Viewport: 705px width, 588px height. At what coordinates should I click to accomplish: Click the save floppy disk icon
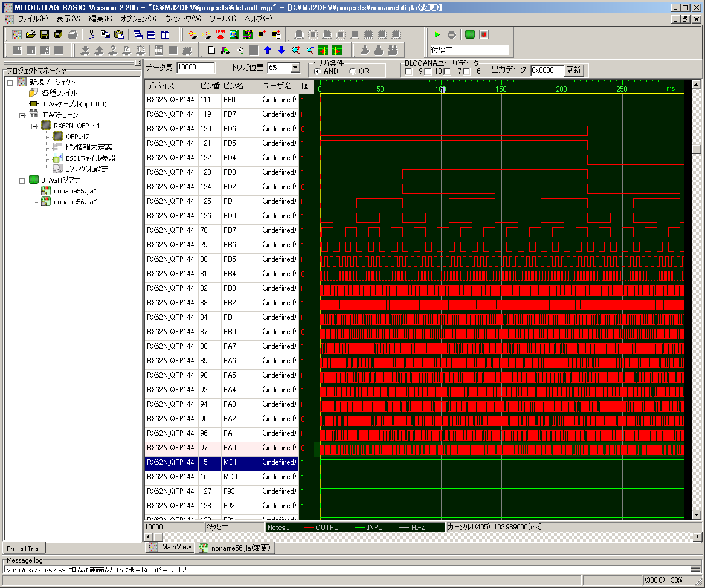point(44,34)
